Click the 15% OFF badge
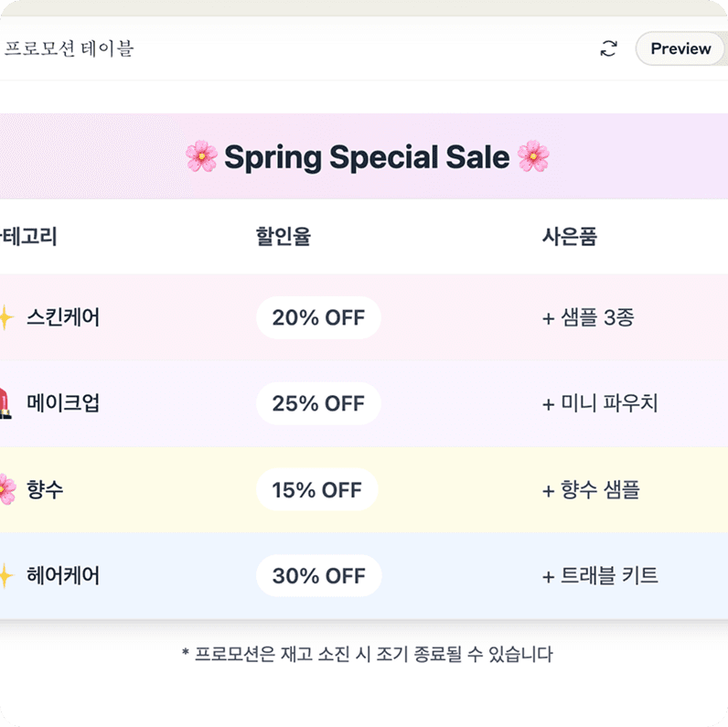This screenshot has width=728, height=727. [x=316, y=489]
